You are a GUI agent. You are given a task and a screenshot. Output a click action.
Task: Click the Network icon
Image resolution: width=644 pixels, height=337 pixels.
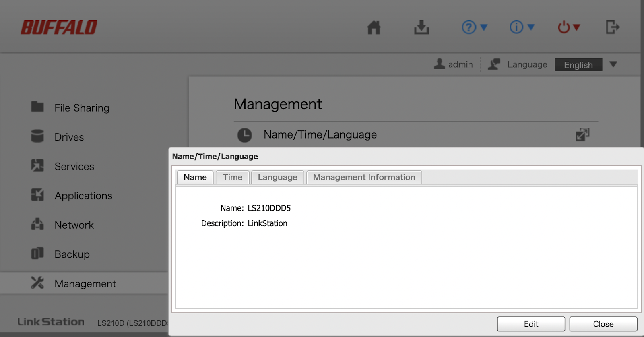tap(37, 224)
